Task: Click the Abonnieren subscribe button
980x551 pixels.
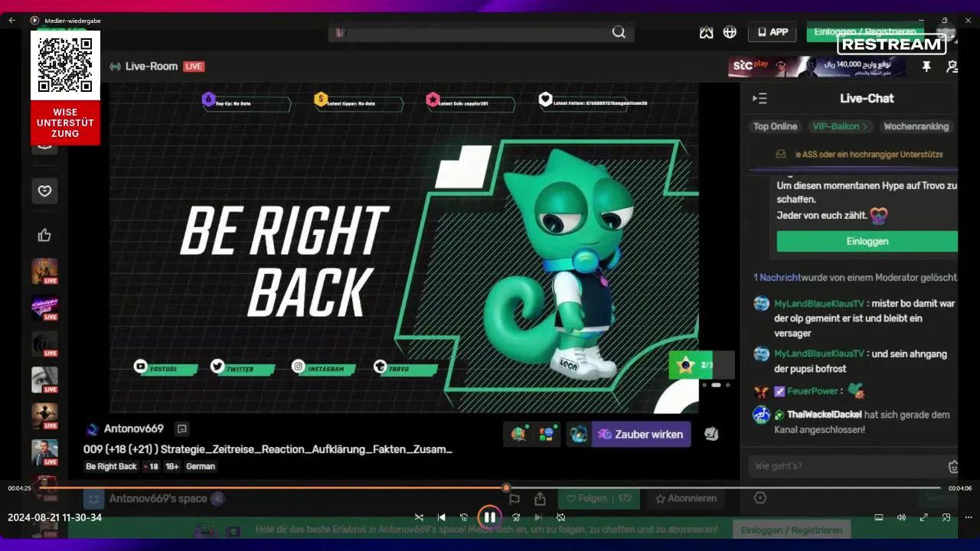Action: (x=686, y=498)
